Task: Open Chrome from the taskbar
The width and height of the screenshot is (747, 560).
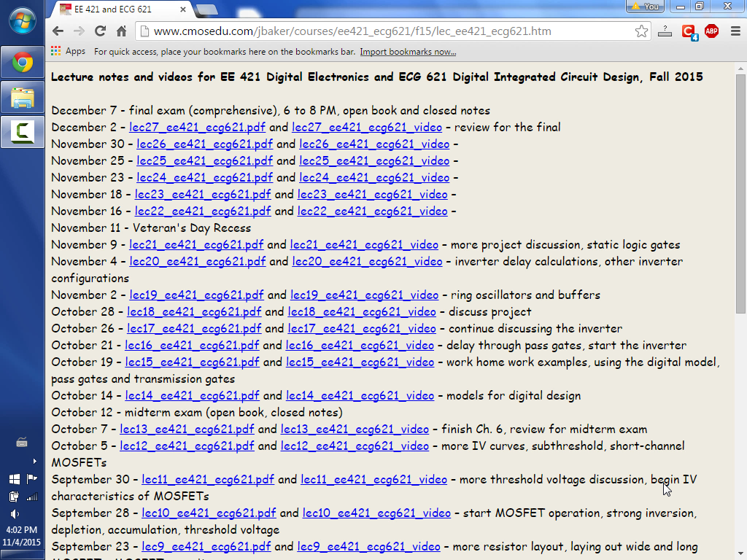Action: [x=23, y=63]
